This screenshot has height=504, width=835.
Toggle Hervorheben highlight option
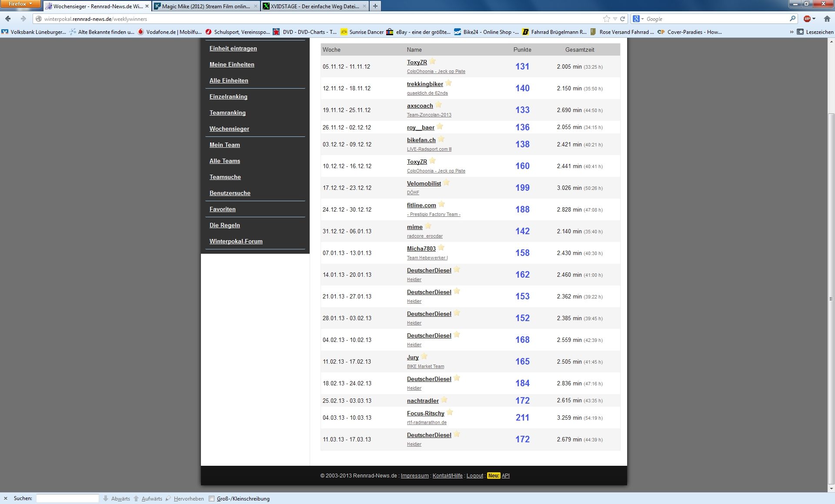point(188,498)
